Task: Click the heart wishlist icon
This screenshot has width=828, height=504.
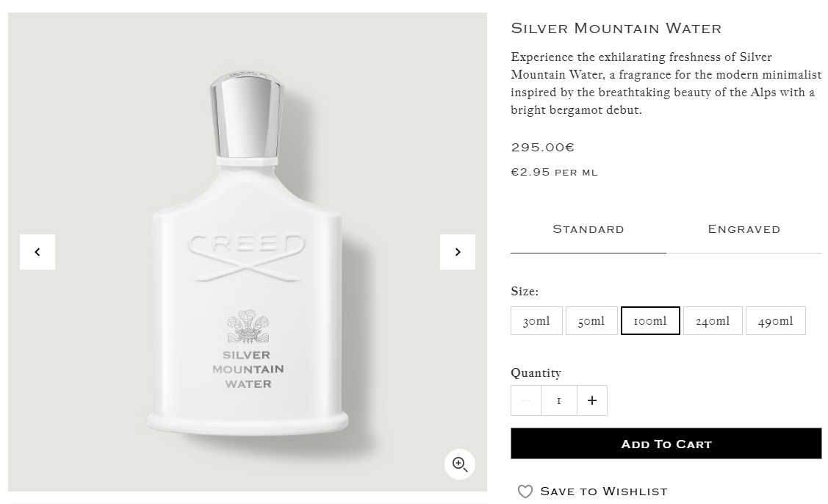Action: tap(525, 492)
